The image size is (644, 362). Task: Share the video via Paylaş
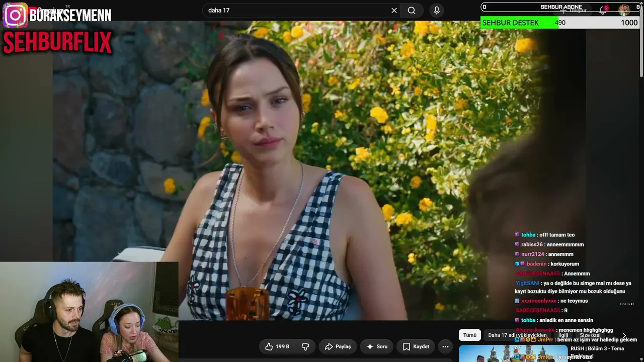click(338, 346)
